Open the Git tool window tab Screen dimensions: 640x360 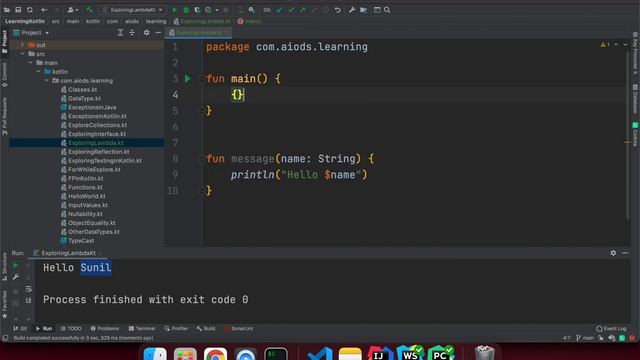click(20, 329)
